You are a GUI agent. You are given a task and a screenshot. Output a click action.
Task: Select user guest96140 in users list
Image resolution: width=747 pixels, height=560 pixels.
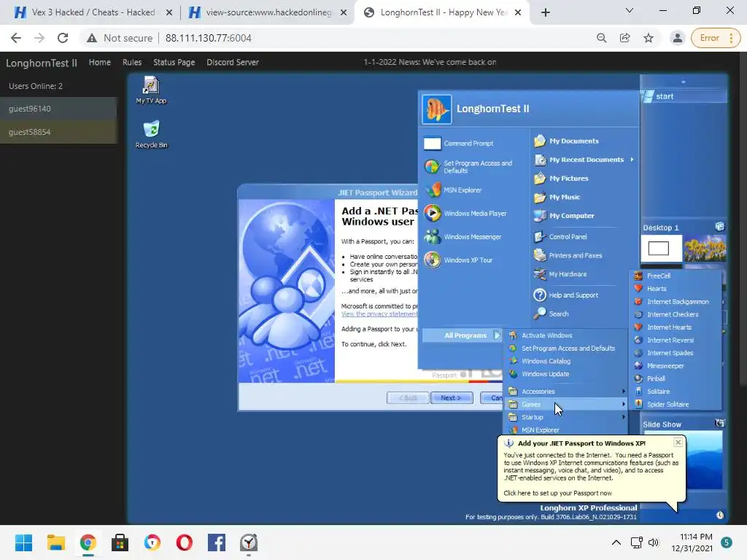[58, 109]
